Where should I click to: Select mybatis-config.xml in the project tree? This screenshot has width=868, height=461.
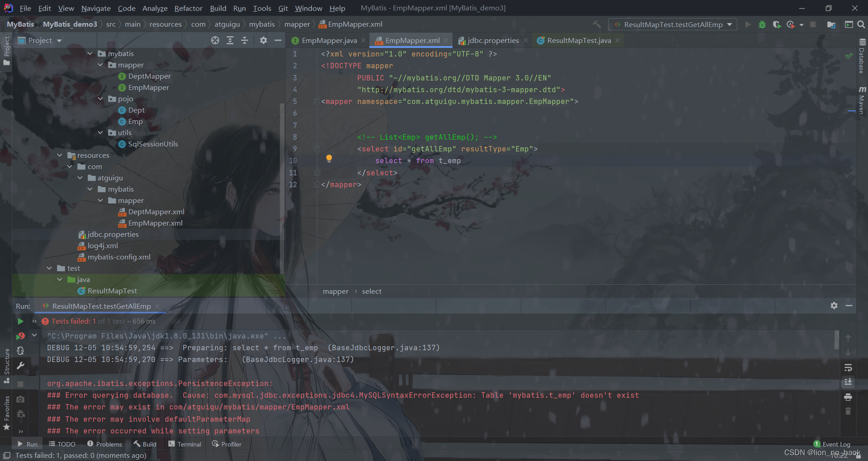pyautogui.click(x=119, y=257)
